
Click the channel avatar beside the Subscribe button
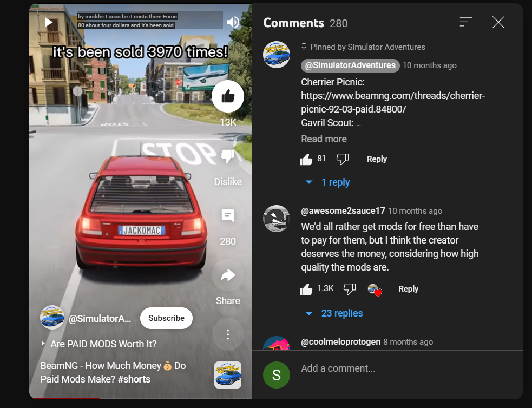tap(52, 318)
